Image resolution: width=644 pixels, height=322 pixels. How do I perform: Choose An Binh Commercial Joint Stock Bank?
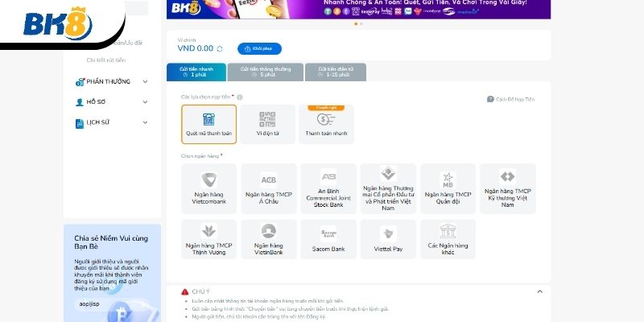[x=328, y=189]
